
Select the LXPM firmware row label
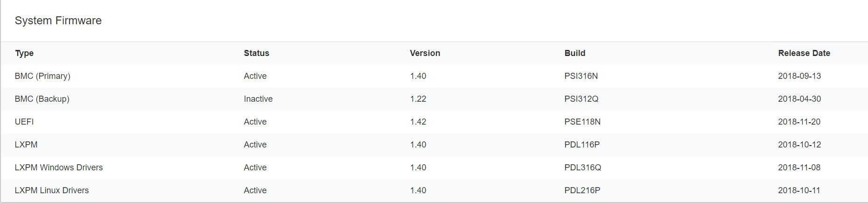(26, 145)
